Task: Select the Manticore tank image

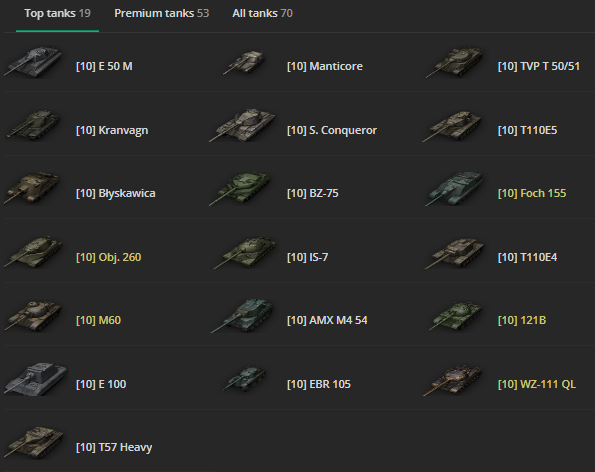Action: click(x=244, y=62)
